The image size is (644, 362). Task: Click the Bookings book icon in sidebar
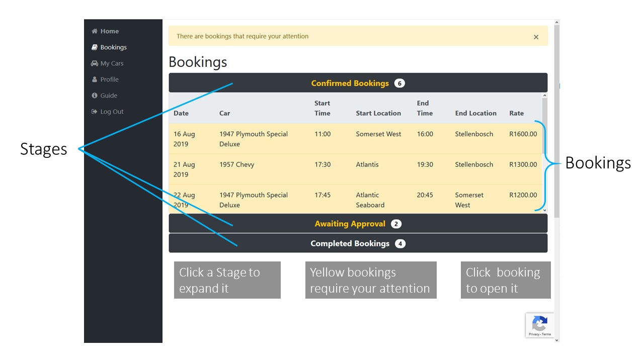pos(94,47)
